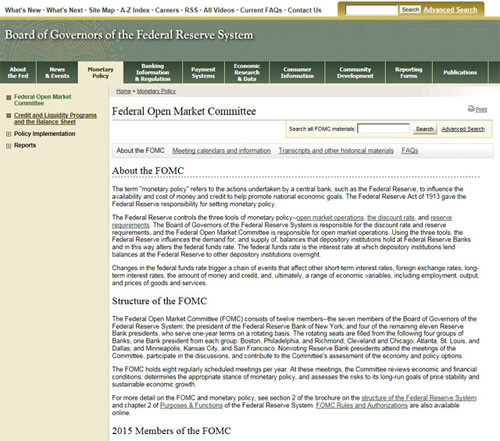Select the About the FOMC tab
Screen dimensions: 500x441
click(140, 151)
